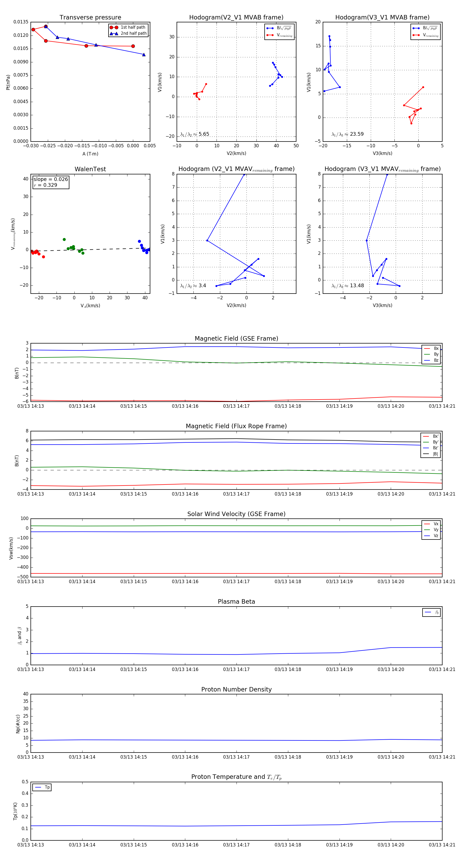Click the B/√μ0ρ legend entry in V2_V1 MVAB hodogram

tap(279, 28)
